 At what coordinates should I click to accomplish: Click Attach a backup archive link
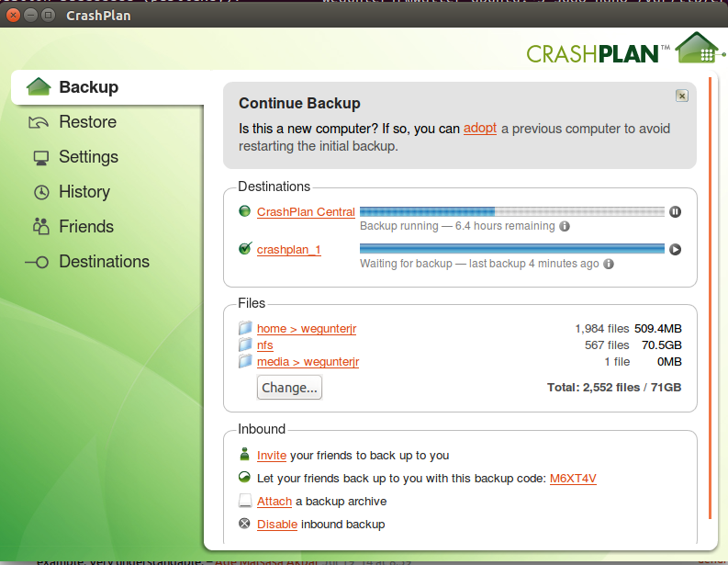point(274,502)
